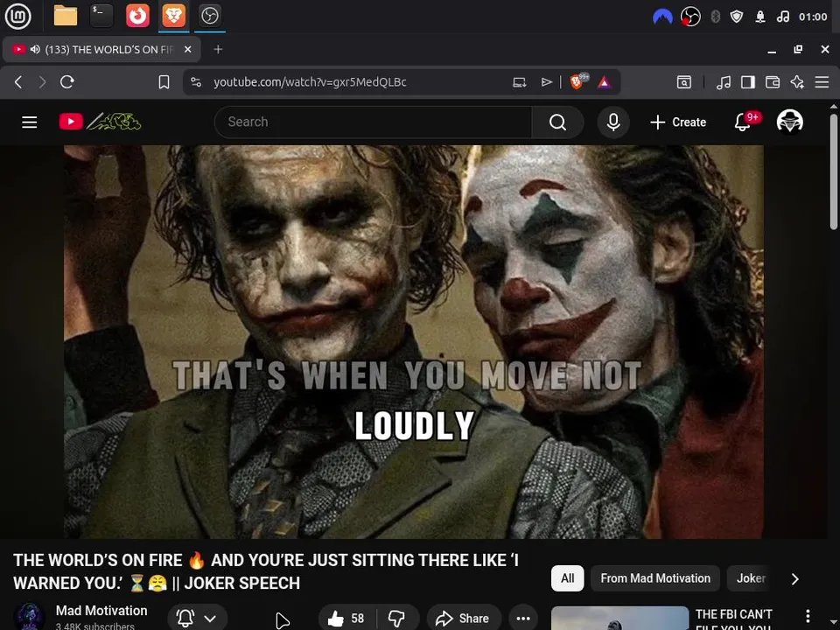Open the Bluetooth tray icon

pyautogui.click(x=715, y=17)
